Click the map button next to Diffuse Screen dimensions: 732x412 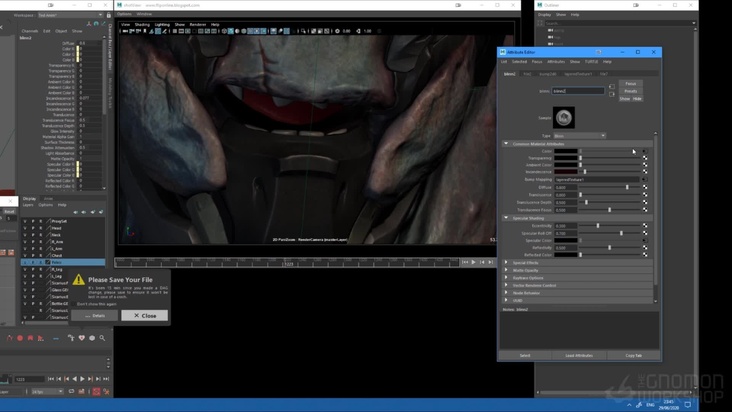[645, 187]
